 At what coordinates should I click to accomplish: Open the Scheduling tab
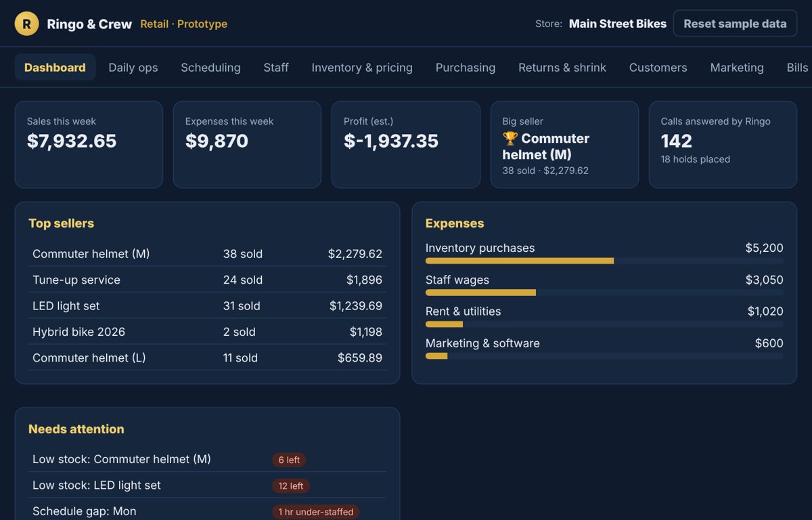[x=210, y=68]
